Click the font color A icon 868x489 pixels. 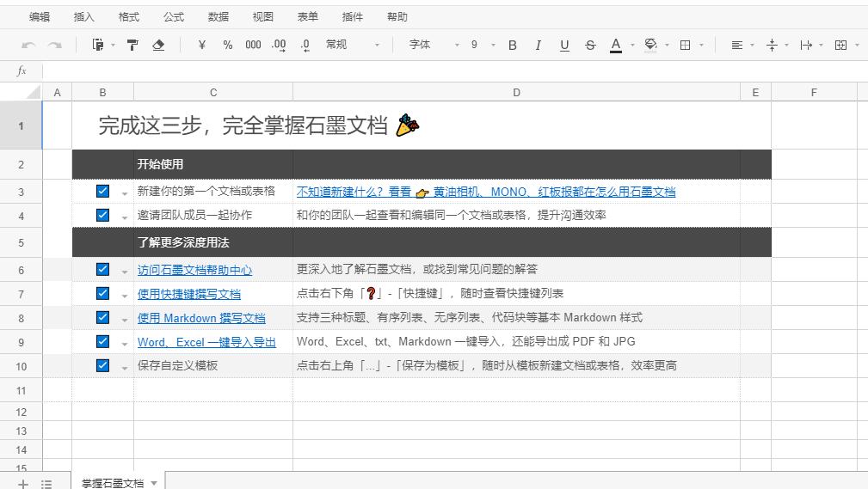point(616,46)
